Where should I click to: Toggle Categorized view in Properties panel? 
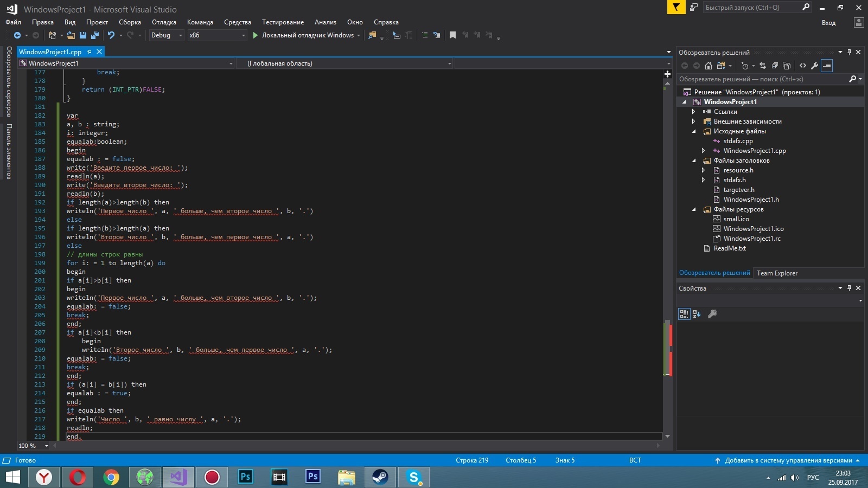coord(684,314)
